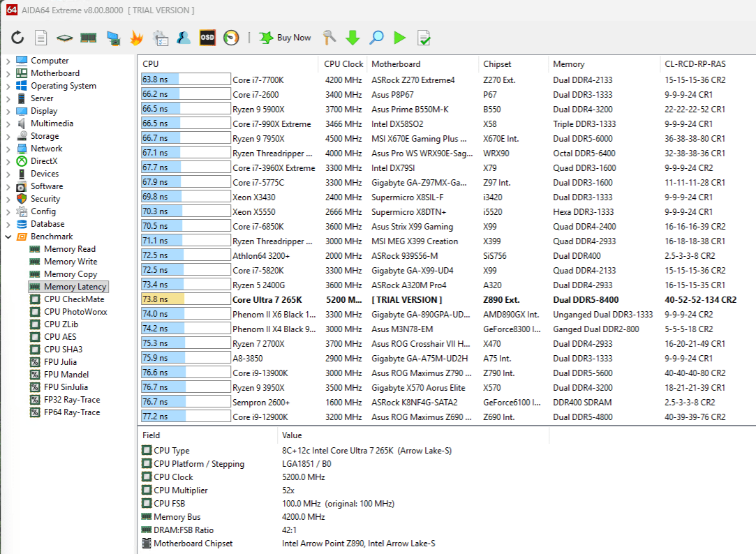The image size is (756, 554).
Task: Open the CPU CheckMate benchmark
Action: 74,299
